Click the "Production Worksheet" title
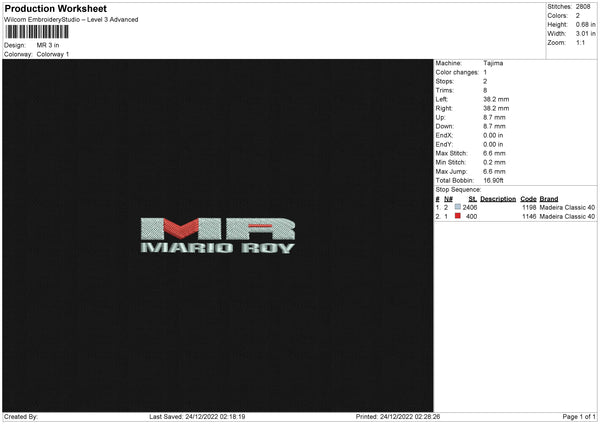Image resolution: width=600 pixels, height=424 pixels. (55, 8)
